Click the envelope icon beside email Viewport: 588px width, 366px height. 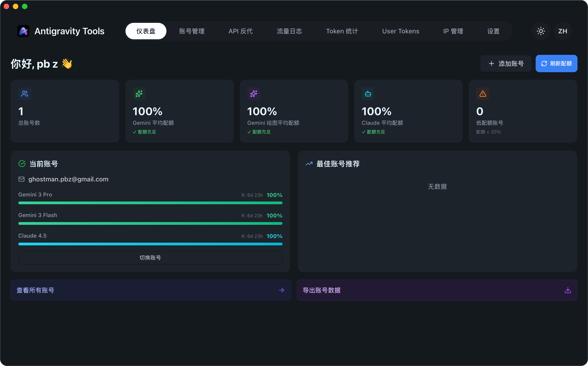pos(21,179)
